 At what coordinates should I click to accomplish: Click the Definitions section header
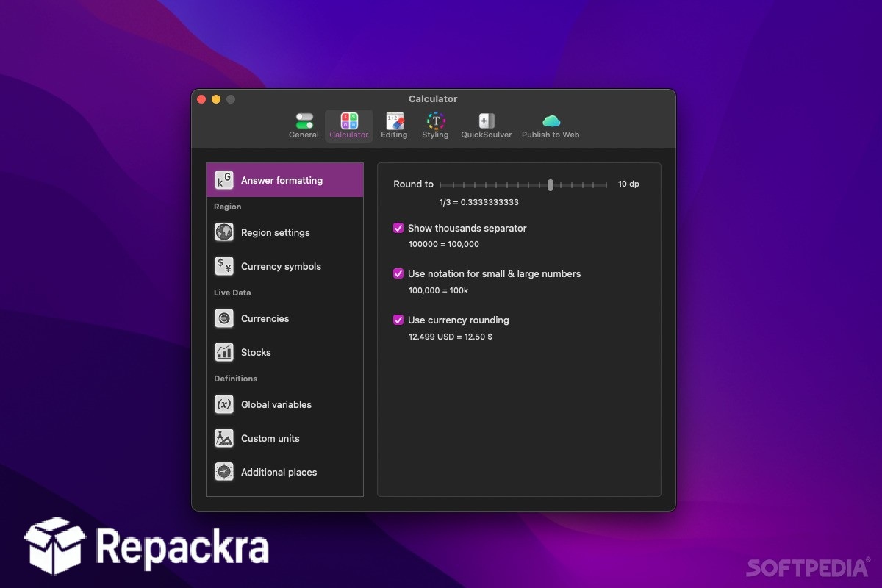coord(236,379)
